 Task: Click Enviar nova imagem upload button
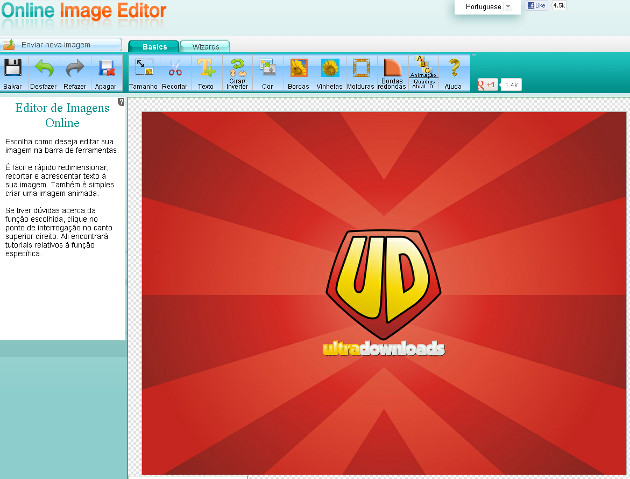point(61,45)
